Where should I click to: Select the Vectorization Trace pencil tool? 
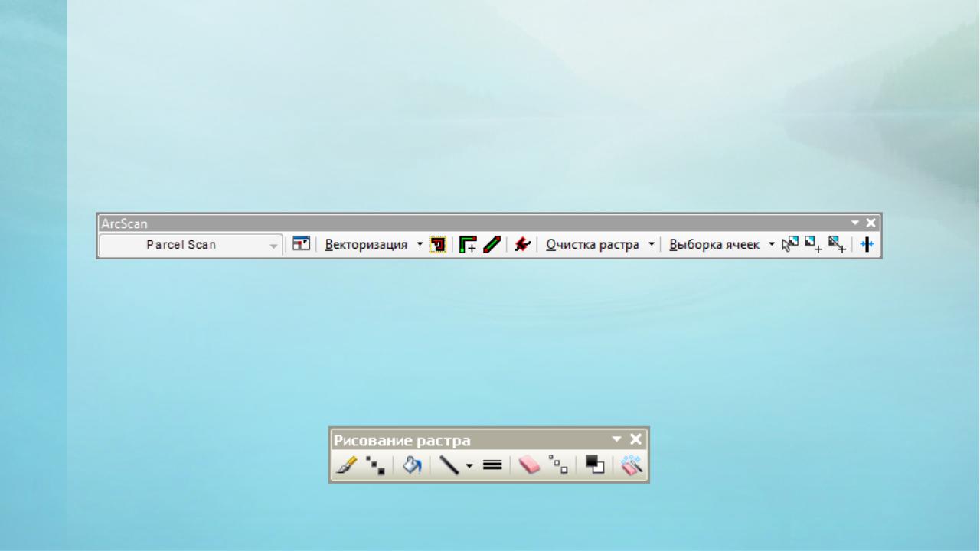tap(492, 245)
